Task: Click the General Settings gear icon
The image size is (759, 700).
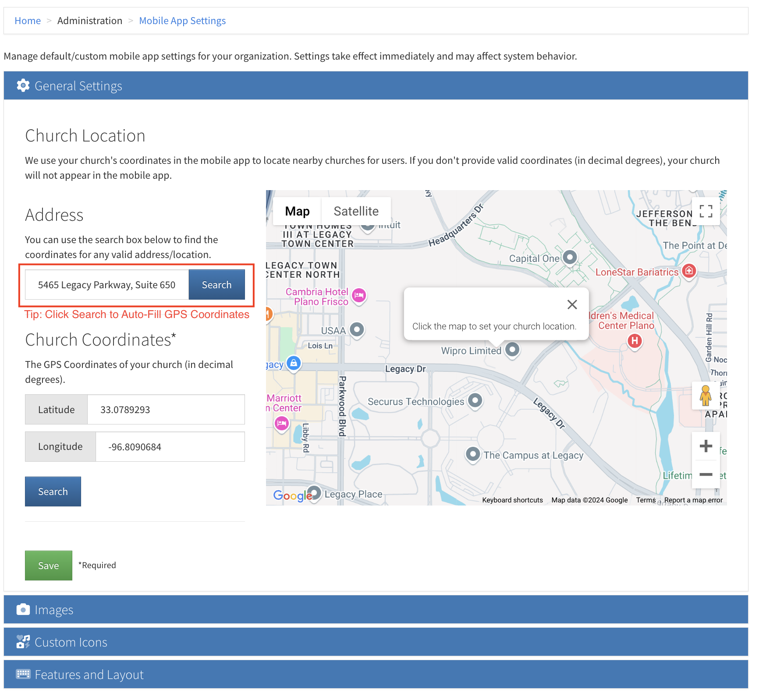Action: 23,85
